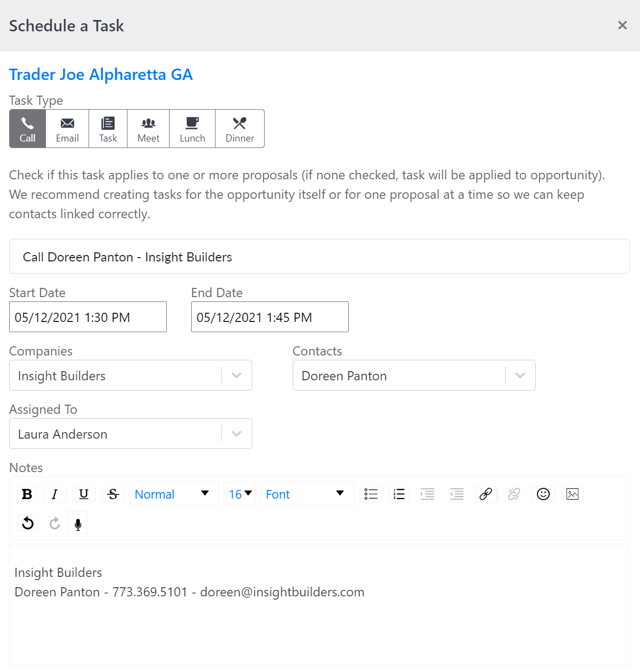Toggle bold formatting in Notes
The image size is (640, 672).
27,494
